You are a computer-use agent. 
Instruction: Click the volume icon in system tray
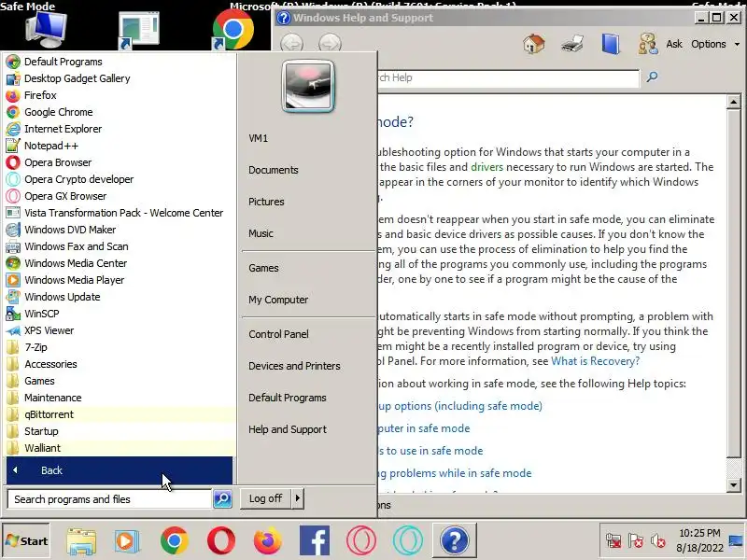[x=657, y=541]
